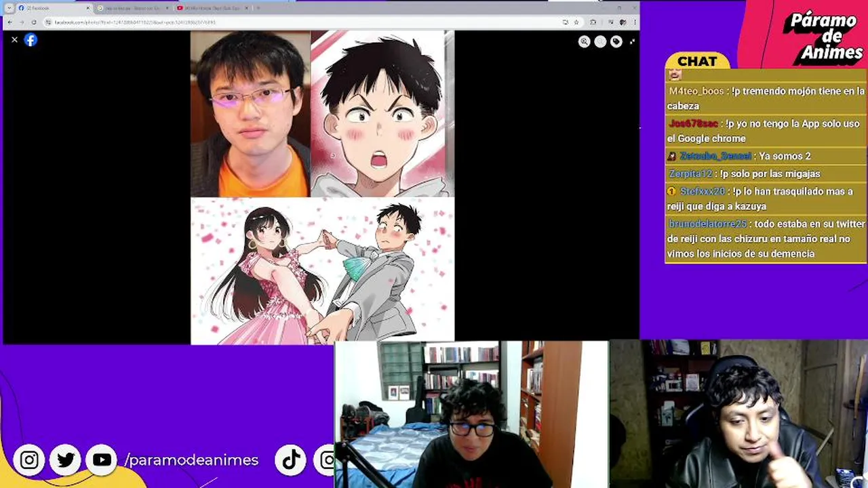Screen dimensions: 868x488
Task: Switch to the YouTube tab
Action: tap(212, 8)
